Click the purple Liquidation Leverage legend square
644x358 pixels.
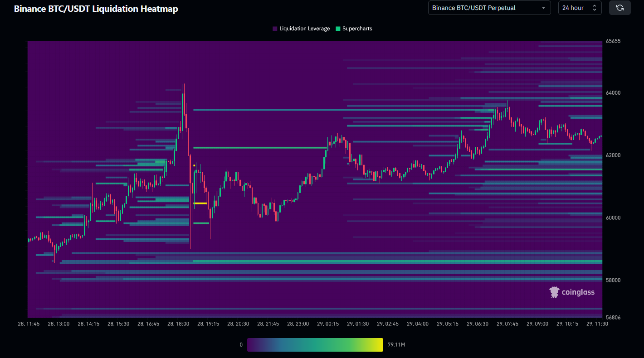point(275,29)
